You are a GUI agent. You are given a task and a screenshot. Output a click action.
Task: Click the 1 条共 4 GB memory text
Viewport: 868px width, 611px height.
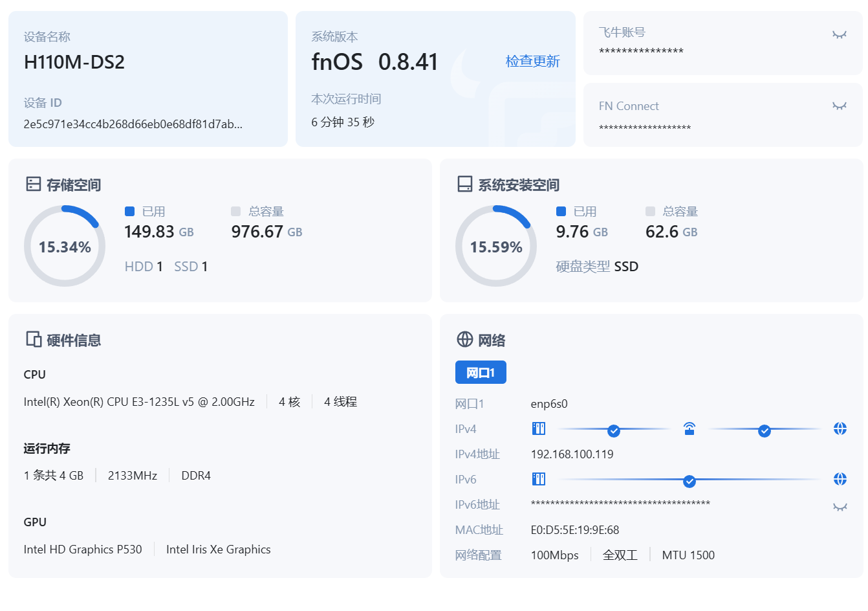[54, 476]
